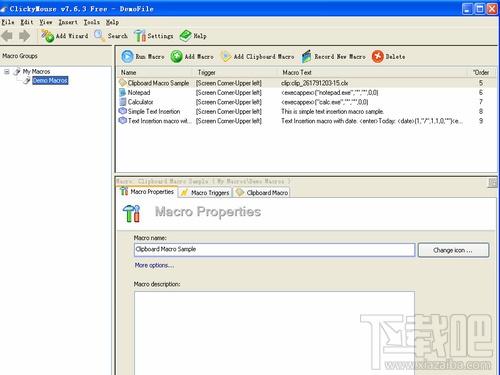Viewport: 500px width, 375px height.
Task: Select the Calculator macro icon
Action: (x=123, y=102)
